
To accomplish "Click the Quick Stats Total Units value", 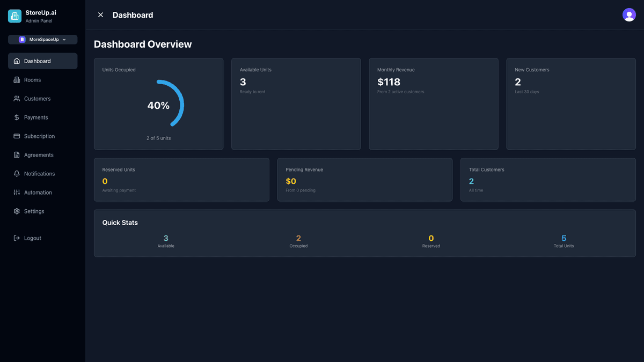I will click(x=563, y=238).
